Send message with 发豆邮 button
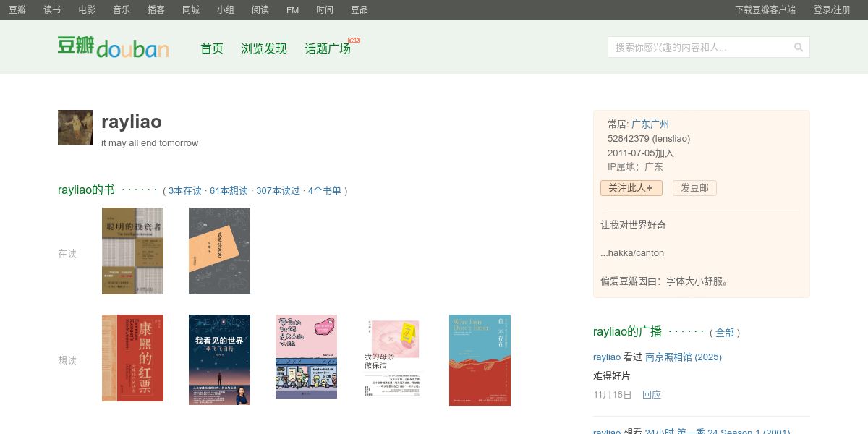The width and height of the screenshot is (868, 434). [695, 188]
